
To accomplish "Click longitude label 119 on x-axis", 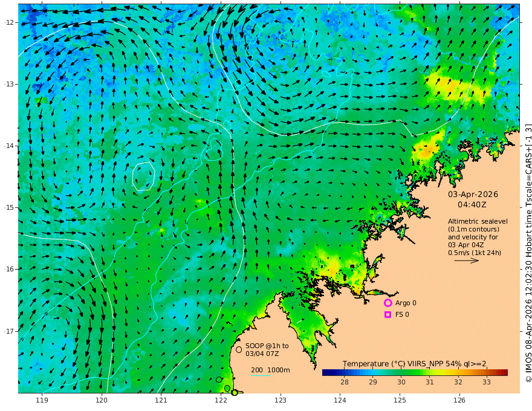I will click(42, 400).
